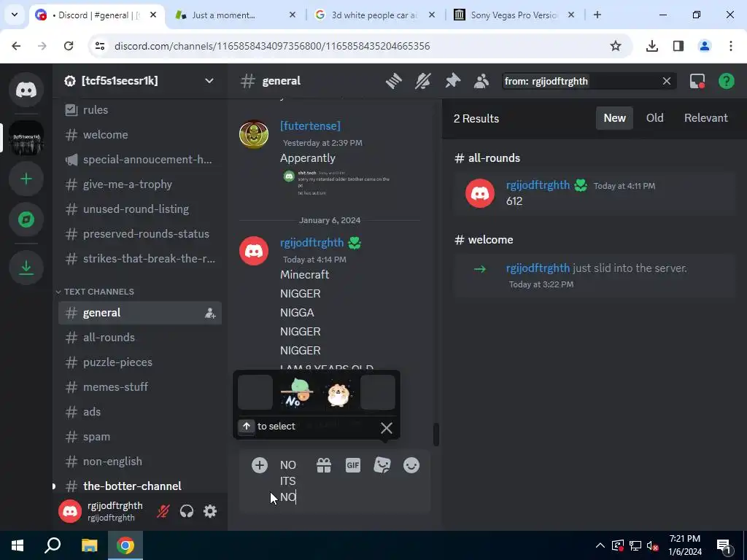Open gift Nitro icon in message bar

(324, 465)
